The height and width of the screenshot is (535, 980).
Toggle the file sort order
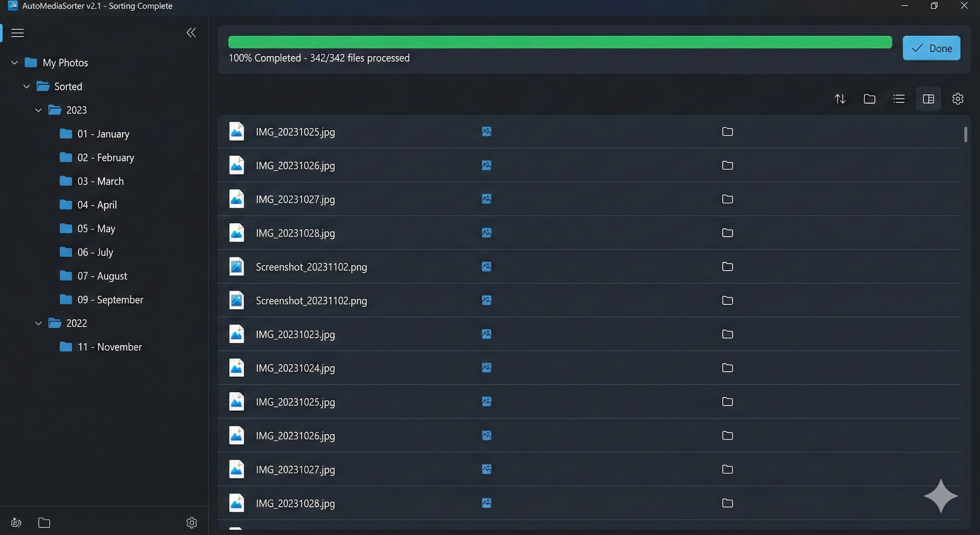click(x=840, y=99)
